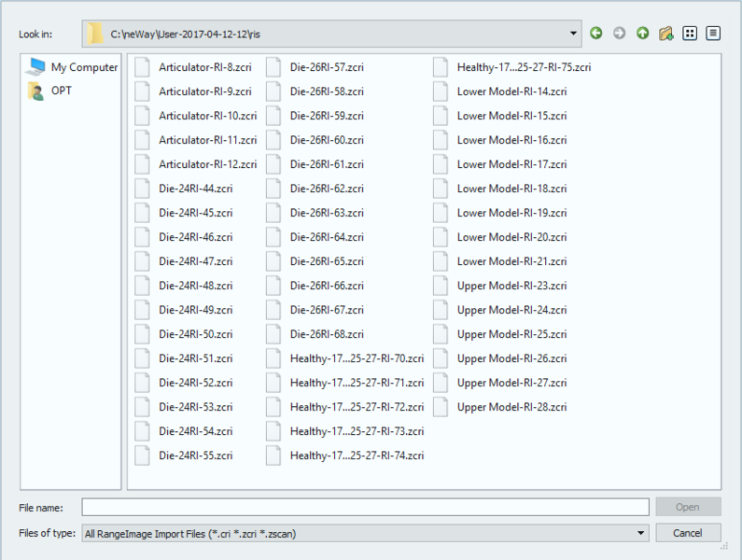Select file Die-26RI-59.zcri
Image resolution: width=742 pixels, height=560 pixels.
[x=327, y=116]
